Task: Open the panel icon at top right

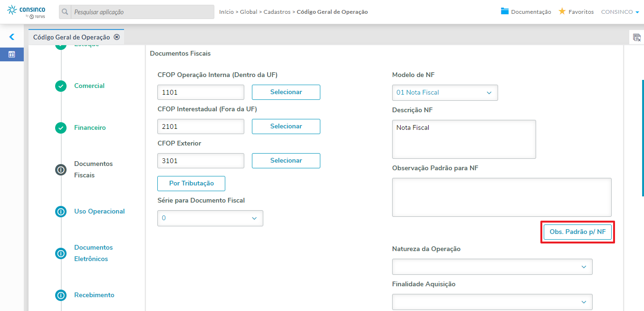Action: [x=637, y=37]
